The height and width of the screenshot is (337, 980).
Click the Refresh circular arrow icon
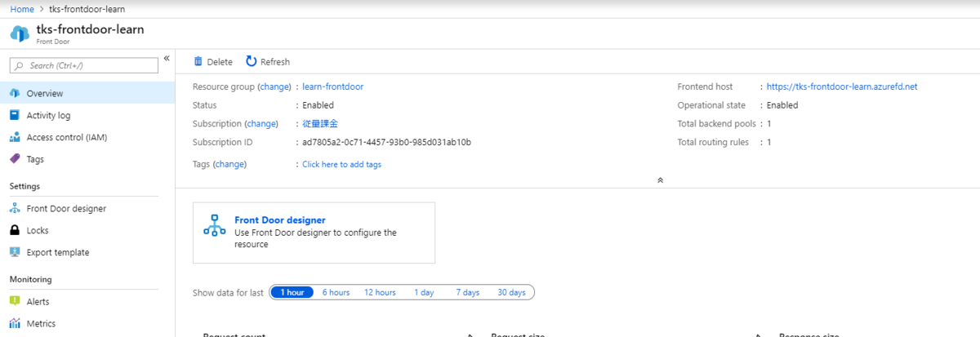click(x=252, y=61)
